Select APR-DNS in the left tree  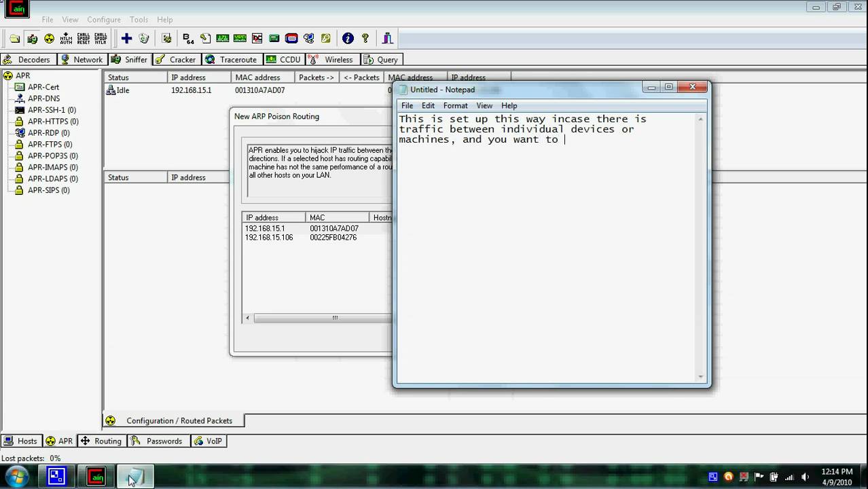[x=43, y=98]
